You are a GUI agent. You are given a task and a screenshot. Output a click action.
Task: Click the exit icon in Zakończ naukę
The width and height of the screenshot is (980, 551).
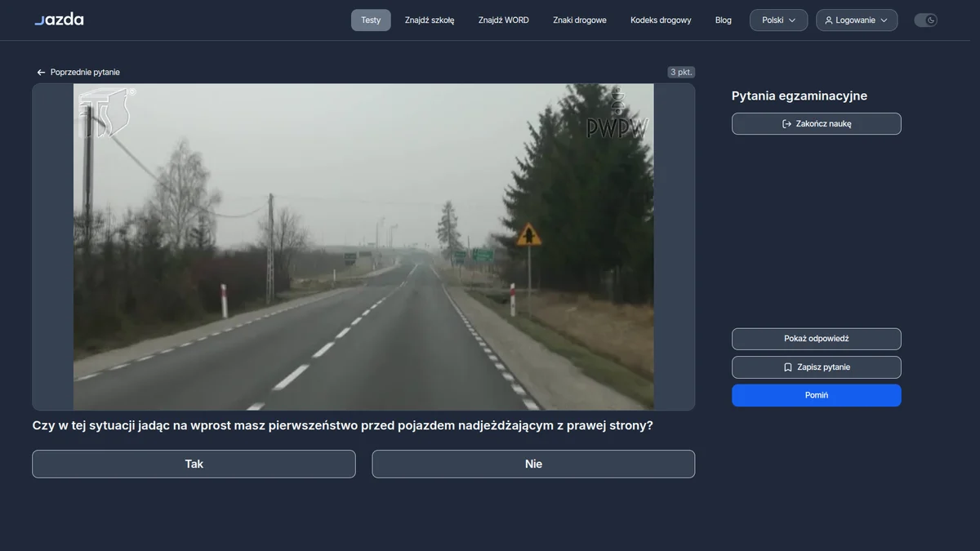(x=787, y=124)
